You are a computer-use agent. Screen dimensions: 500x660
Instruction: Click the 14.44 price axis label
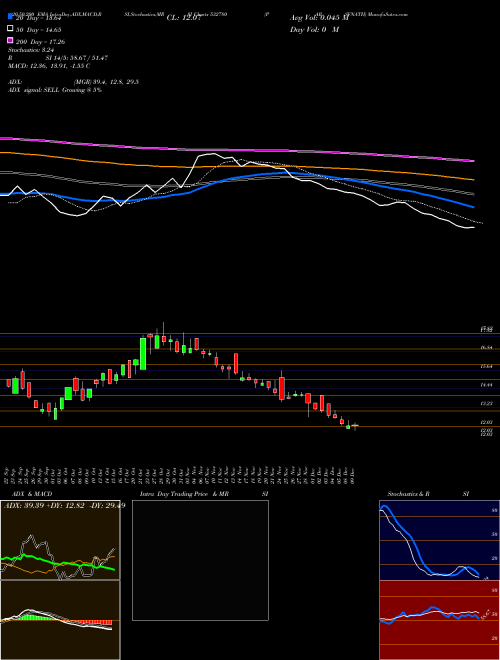pyautogui.click(x=487, y=385)
